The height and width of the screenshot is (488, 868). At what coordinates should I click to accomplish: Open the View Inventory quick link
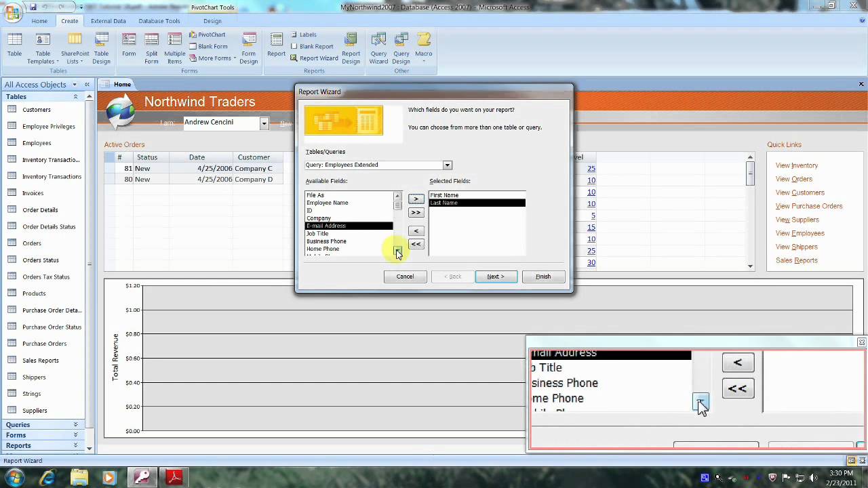click(797, 165)
